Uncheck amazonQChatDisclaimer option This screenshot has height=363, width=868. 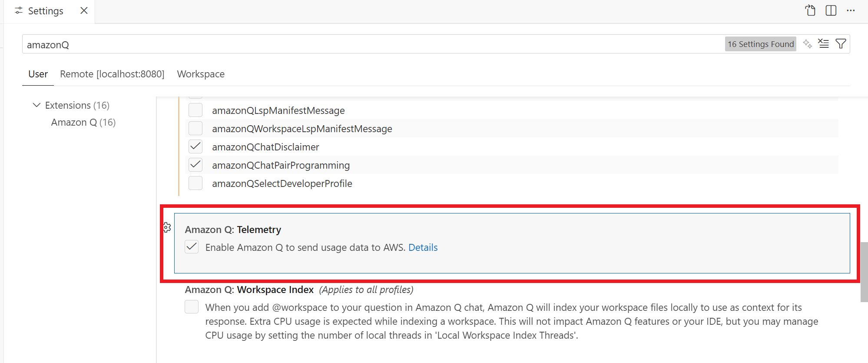point(195,147)
